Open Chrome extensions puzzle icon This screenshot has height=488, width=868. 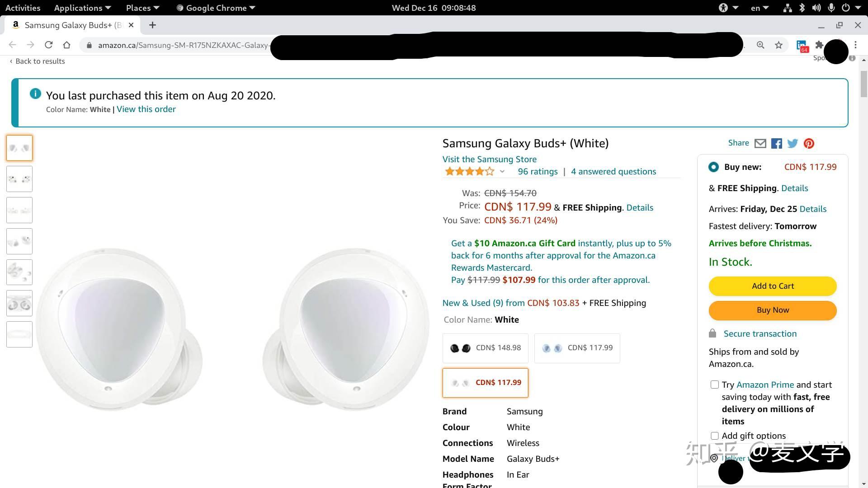(x=819, y=45)
